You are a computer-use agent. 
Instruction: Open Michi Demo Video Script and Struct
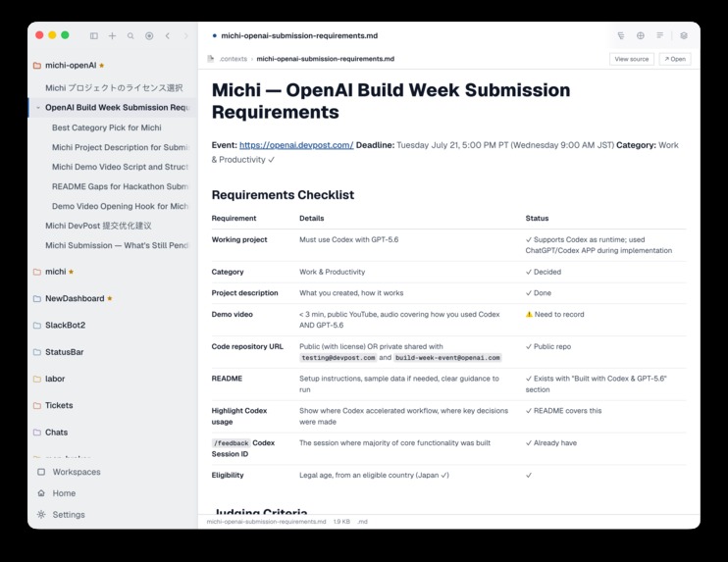coord(120,167)
